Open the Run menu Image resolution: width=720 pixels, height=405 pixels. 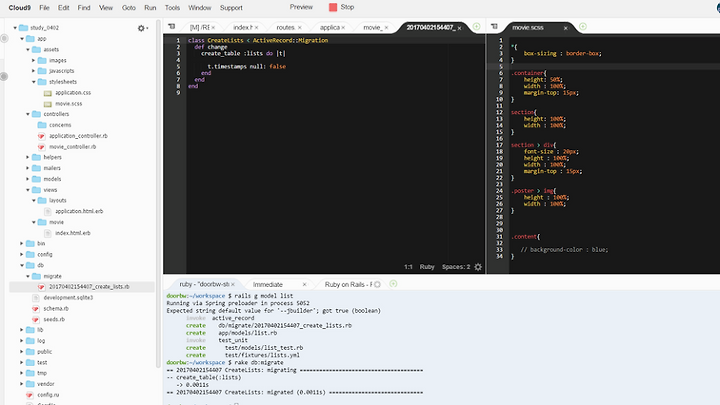150,8
